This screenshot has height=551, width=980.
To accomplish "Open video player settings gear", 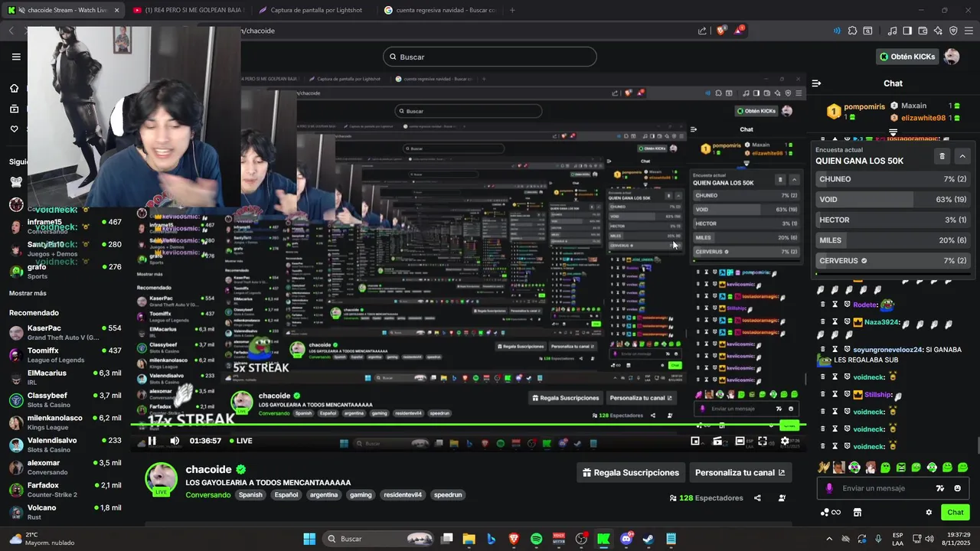I will point(785,441).
